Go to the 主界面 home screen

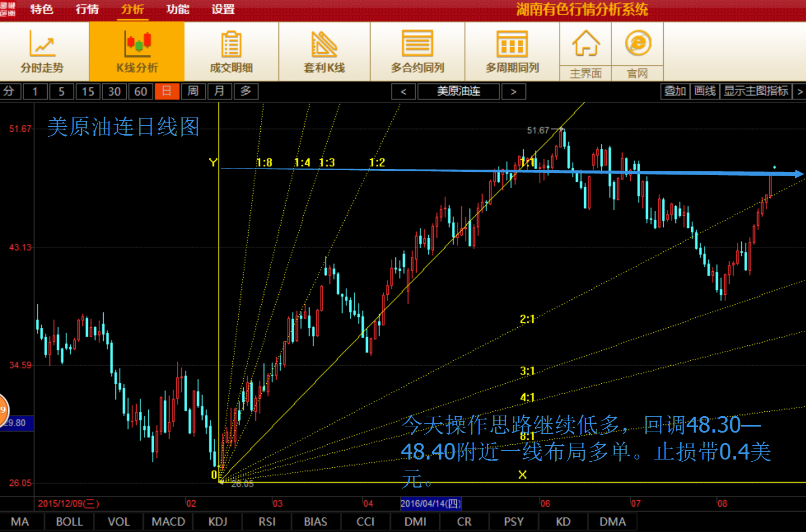[x=586, y=52]
